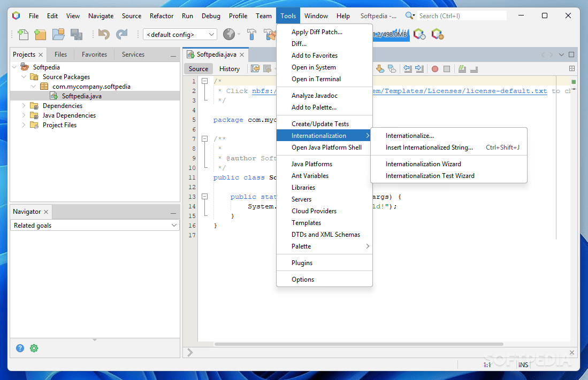
Task: Open the Related goals dropdown
Action: point(95,225)
